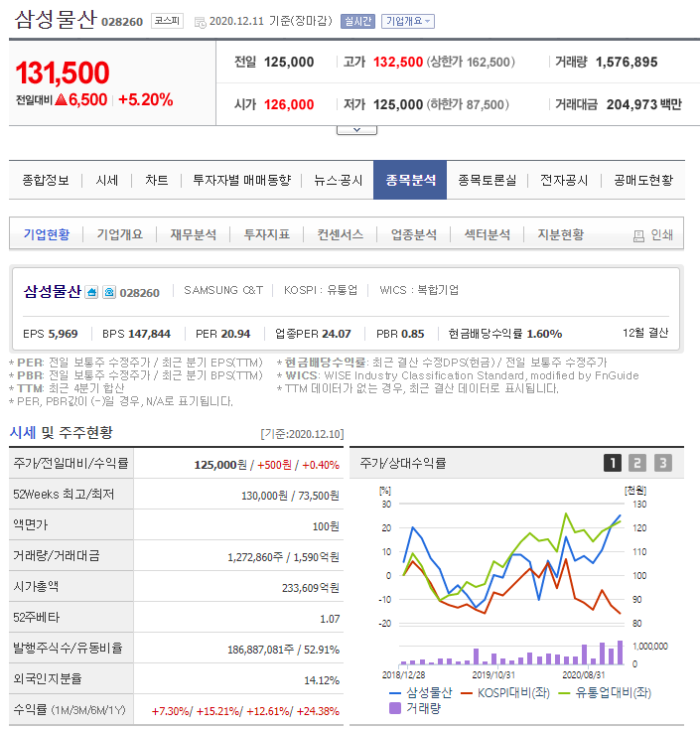700x729 pixels.
Task: Select the 투자지표 sub-tab
Action: coord(267,234)
